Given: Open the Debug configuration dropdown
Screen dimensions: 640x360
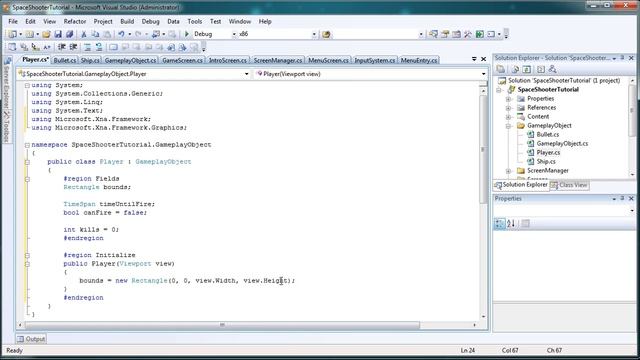Looking at the screenshot, I should 234,34.
